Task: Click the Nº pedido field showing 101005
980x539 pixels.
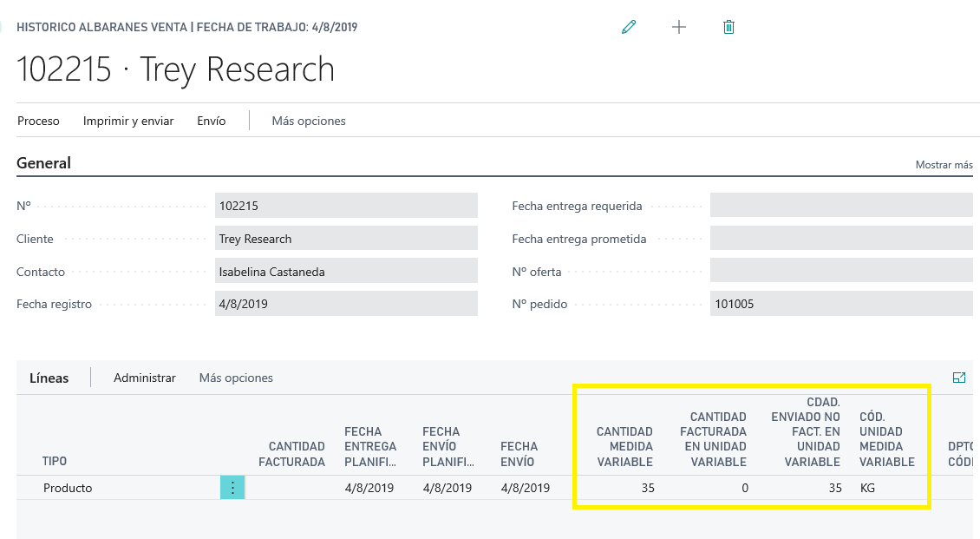Action: 841,304
